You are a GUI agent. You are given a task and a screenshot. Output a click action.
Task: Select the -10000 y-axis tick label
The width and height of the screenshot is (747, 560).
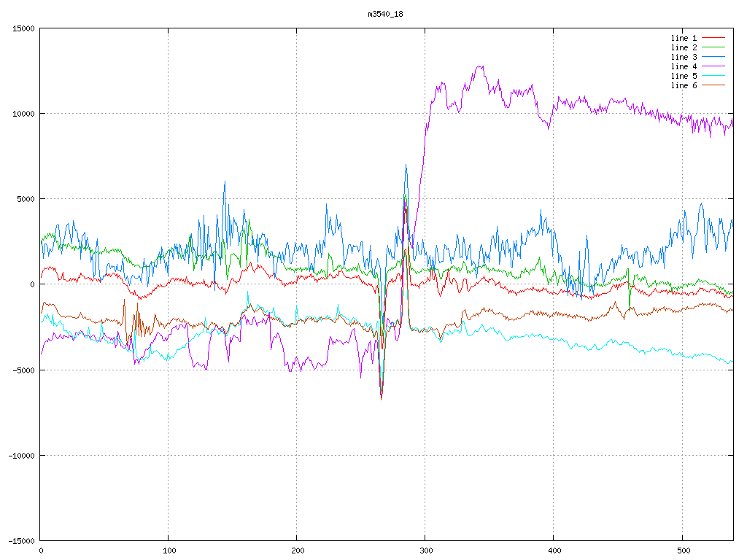pyautogui.click(x=20, y=456)
